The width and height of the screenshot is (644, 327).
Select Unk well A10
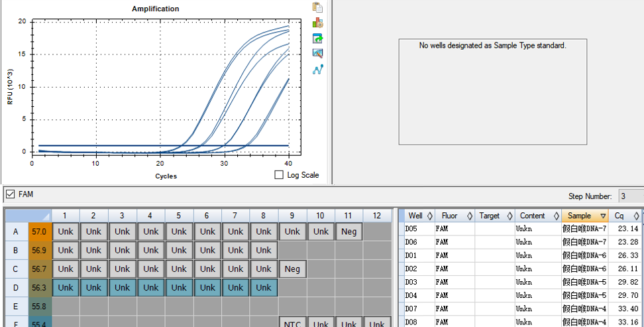click(x=321, y=231)
